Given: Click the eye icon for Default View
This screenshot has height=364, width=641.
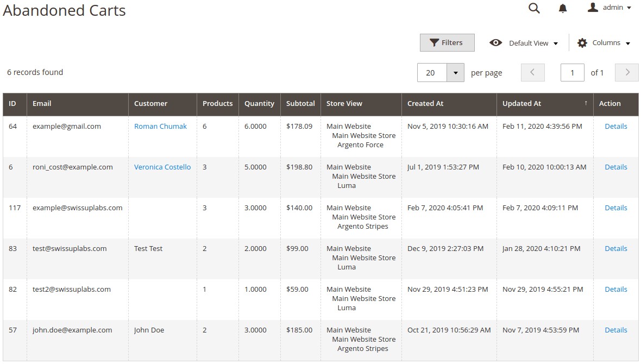Looking at the screenshot, I should [495, 43].
